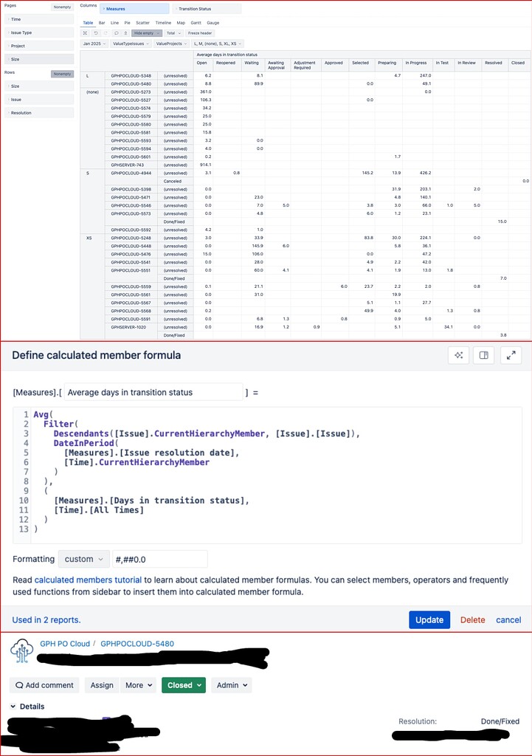This screenshot has height=756, width=532.
Task: Expand the formula editor with arrows icon
Action: 511,355
